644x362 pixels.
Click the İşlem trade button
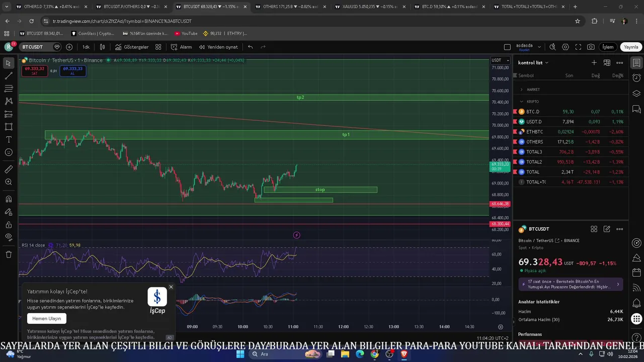[x=608, y=47]
